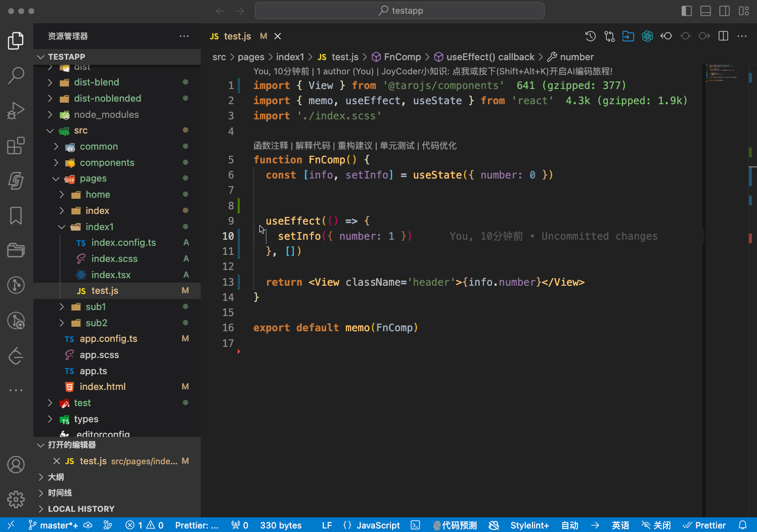Viewport: 757px width, 532px height.
Task: Click the master branch indicator in status bar
Action: [x=53, y=525]
